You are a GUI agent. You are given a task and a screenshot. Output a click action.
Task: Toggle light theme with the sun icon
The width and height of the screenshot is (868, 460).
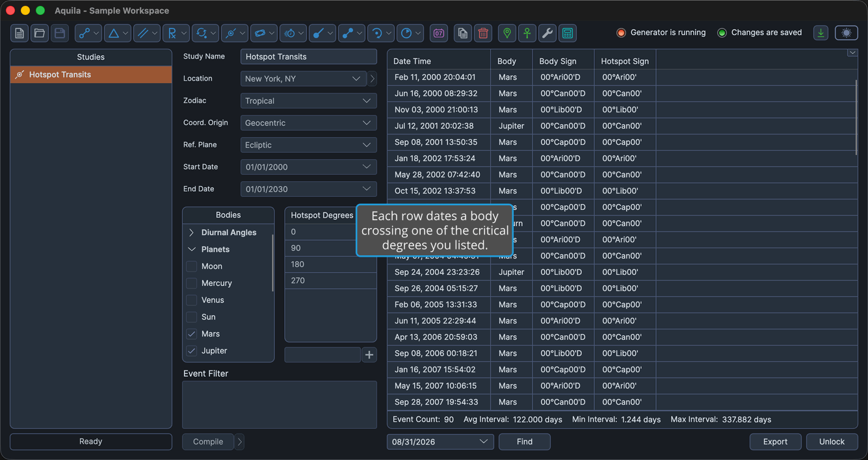[847, 33]
